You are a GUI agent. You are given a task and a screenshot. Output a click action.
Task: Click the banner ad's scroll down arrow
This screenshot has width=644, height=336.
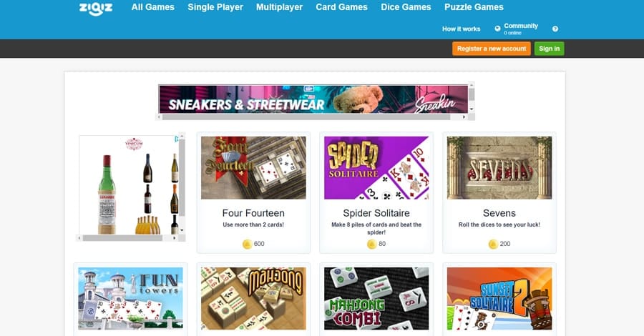pos(472,109)
